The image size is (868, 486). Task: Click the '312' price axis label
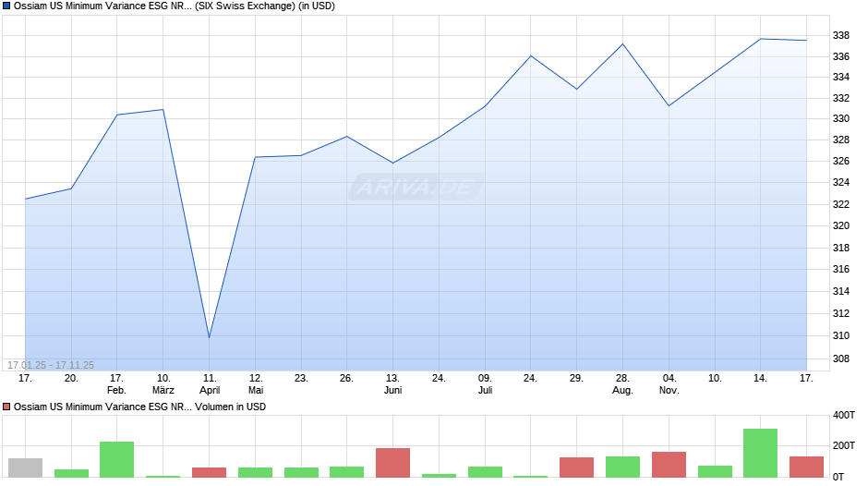coord(841,313)
